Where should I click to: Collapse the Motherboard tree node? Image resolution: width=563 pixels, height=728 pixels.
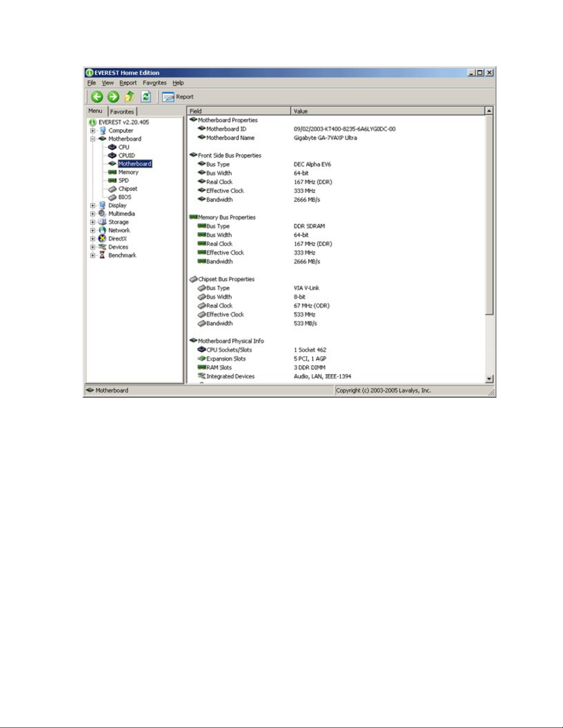pyautogui.click(x=93, y=139)
